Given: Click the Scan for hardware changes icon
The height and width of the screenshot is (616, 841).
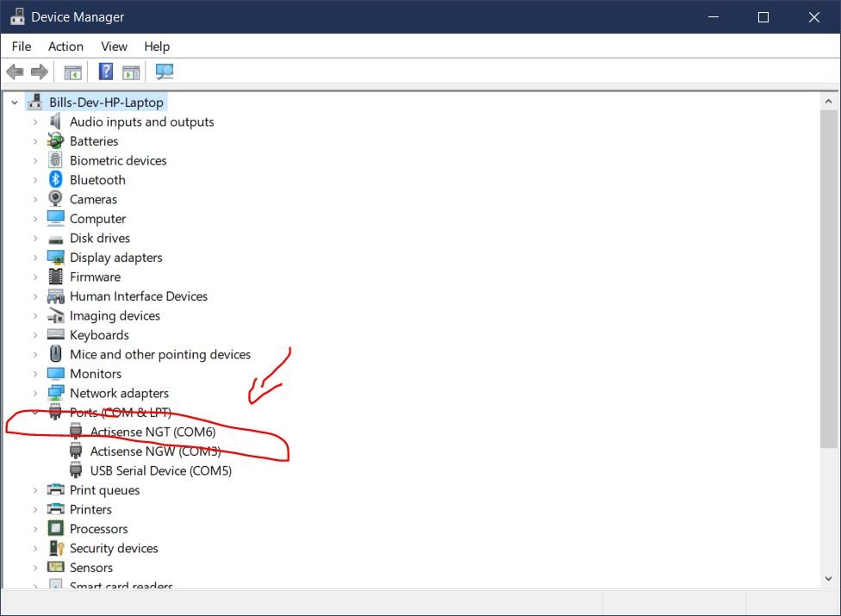Looking at the screenshot, I should coord(164,72).
